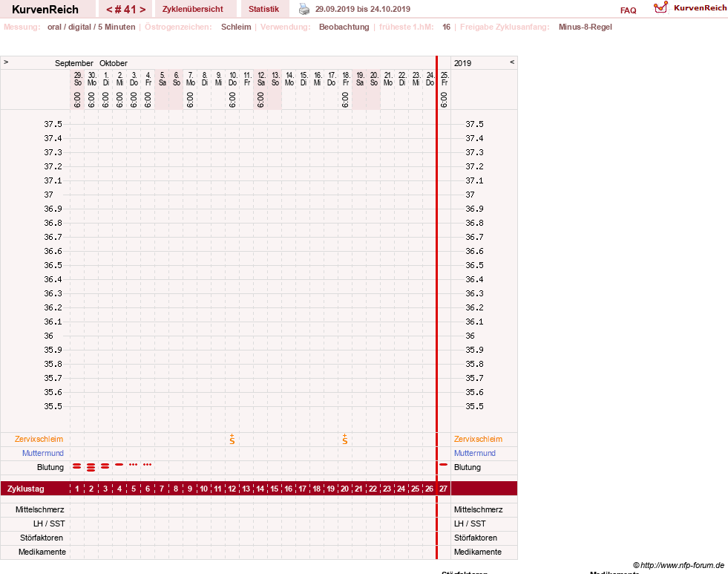
Task: Click left 'LH / SST' row label
Action: click(x=49, y=524)
